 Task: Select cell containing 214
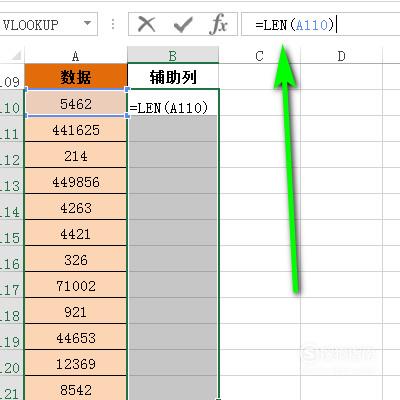pos(76,155)
